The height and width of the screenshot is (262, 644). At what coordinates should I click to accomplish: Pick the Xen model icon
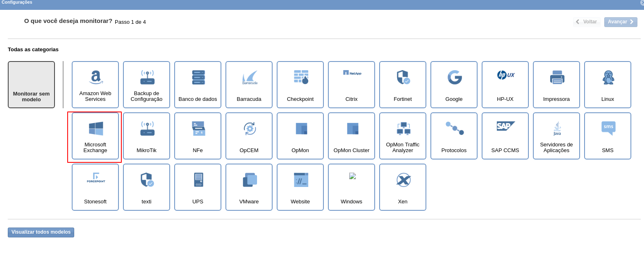pos(403,180)
